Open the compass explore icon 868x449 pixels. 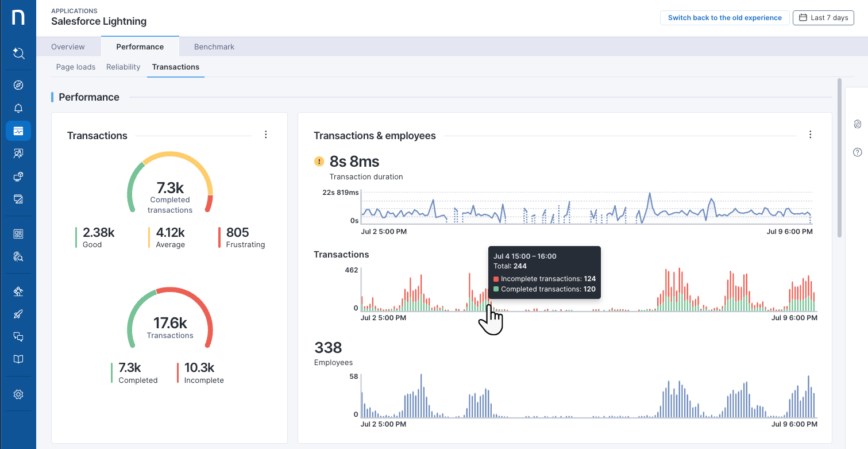(18, 85)
